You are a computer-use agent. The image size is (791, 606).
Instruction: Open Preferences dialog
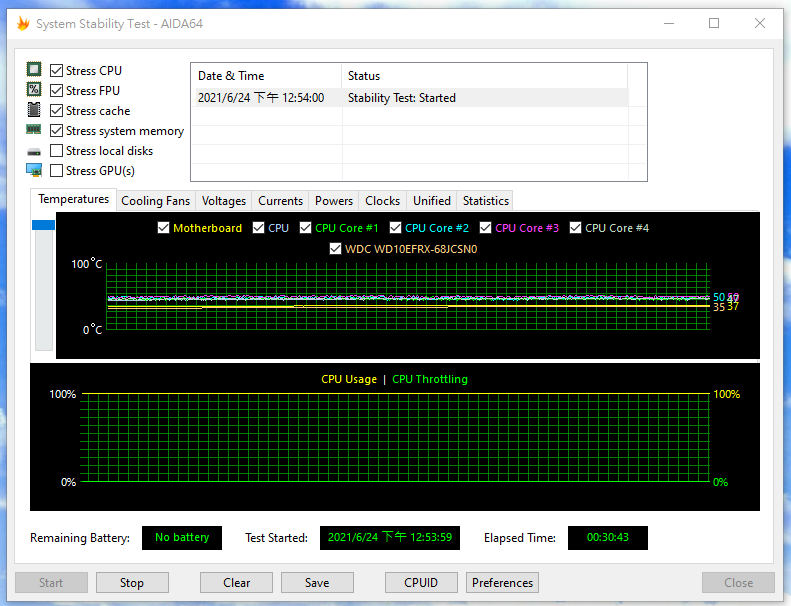(x=502, y=583)
